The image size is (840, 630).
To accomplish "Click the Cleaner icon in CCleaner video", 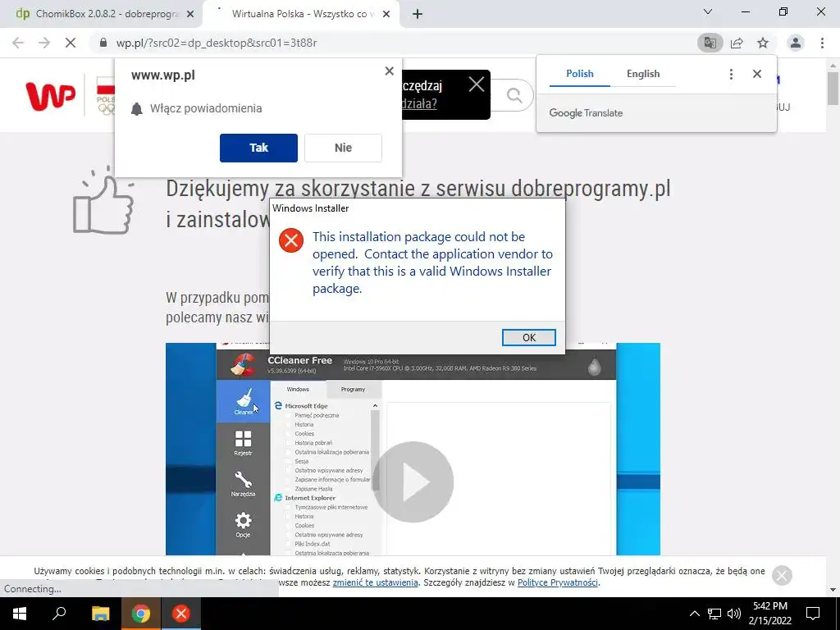I will (243, 402).
